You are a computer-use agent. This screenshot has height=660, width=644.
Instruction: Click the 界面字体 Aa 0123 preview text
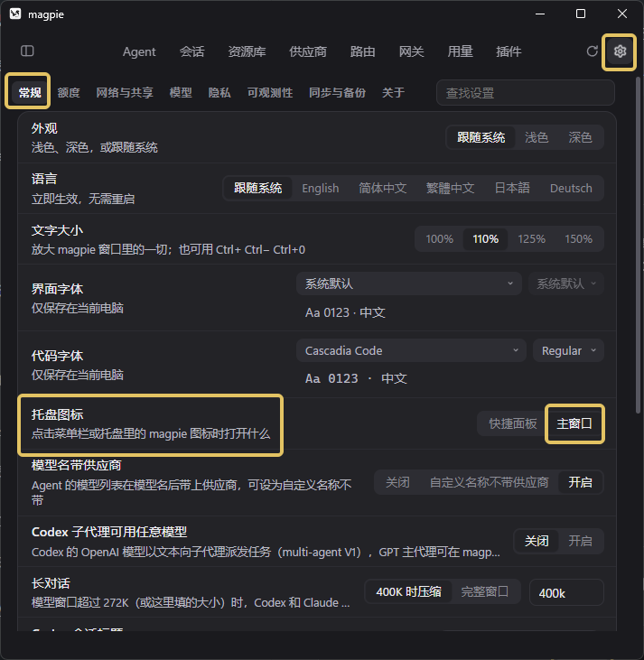(345, 312)
